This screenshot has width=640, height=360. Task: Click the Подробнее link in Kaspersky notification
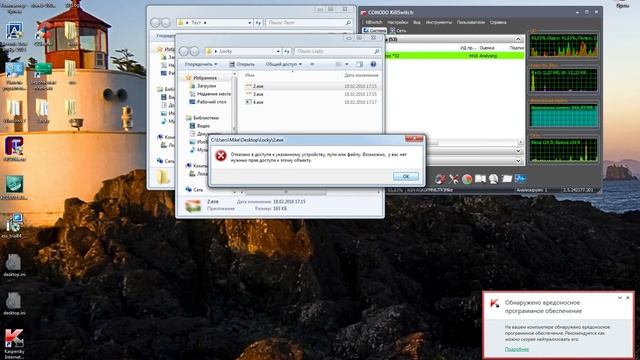tap(517, 349)
